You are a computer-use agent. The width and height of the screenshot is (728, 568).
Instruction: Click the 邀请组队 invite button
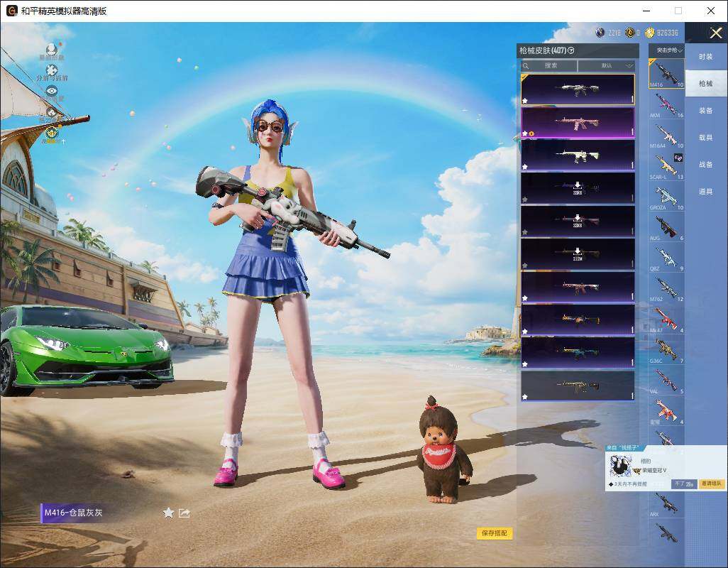click(x=711, y=484)
